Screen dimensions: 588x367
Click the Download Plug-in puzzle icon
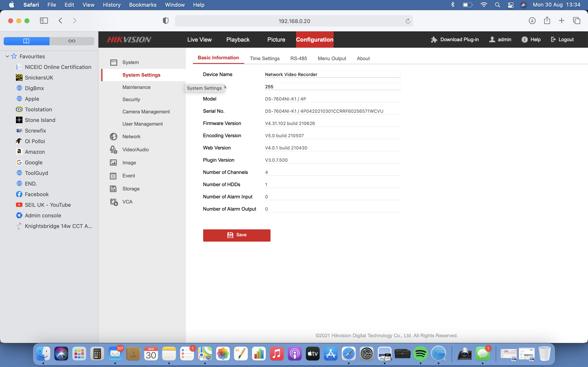[x=434, y=39]
